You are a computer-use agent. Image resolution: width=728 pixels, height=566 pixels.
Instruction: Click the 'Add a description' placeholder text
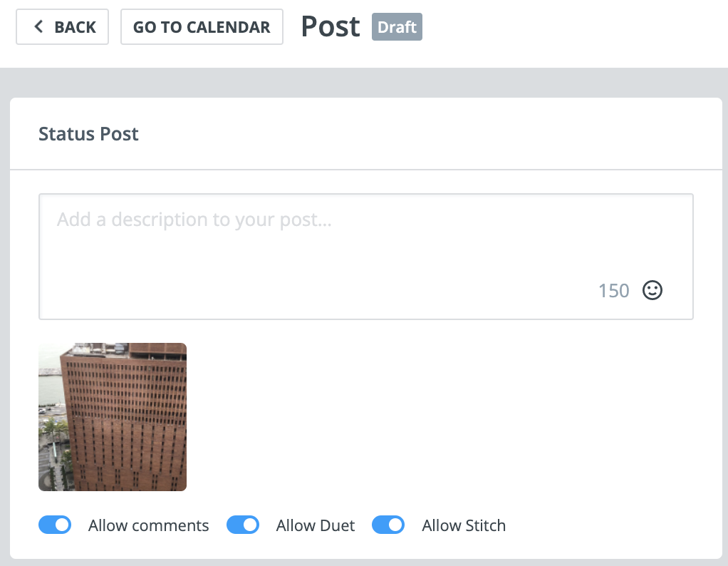pyautogui.click(x=194, y=220)
